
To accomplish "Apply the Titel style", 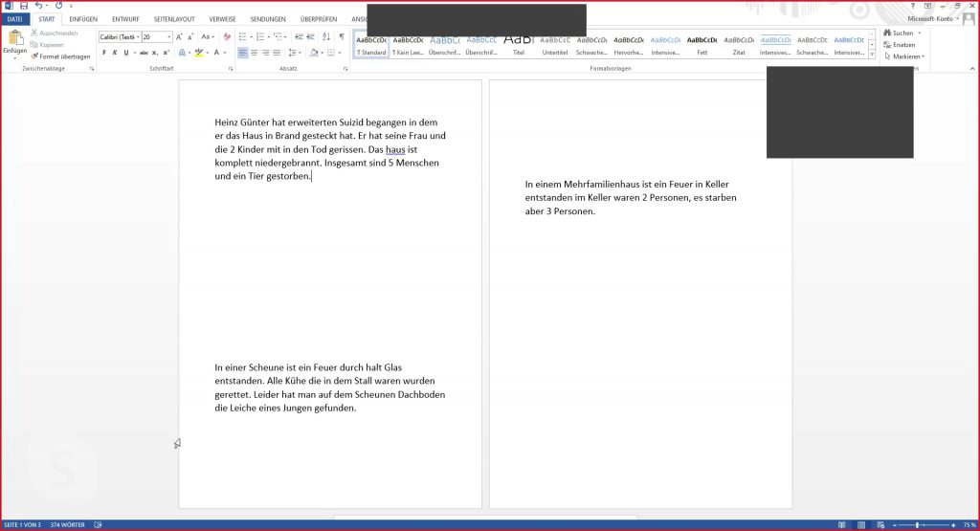I will (x=519, y=46).
